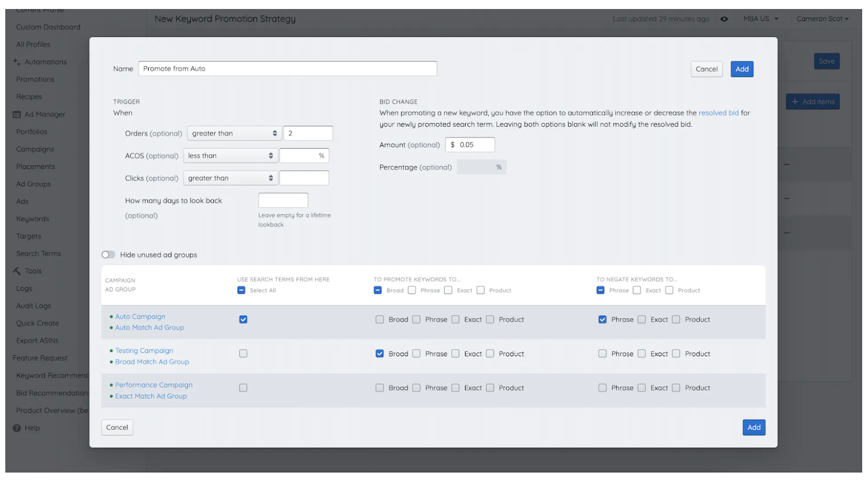The height and width of the screenshot is (480, 868).
Task: Open Exact Match Ad Group link
Action: (x=151, y=396)
